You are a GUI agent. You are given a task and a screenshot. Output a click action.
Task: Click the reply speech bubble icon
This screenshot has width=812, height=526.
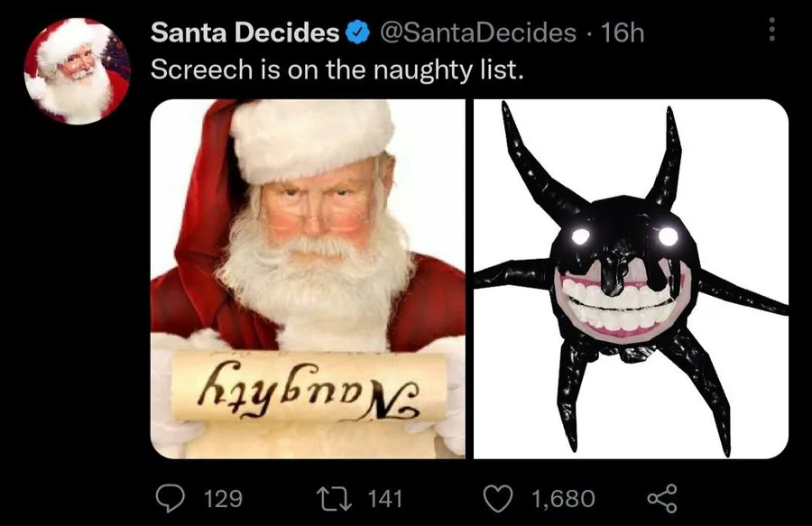(171, 498)
